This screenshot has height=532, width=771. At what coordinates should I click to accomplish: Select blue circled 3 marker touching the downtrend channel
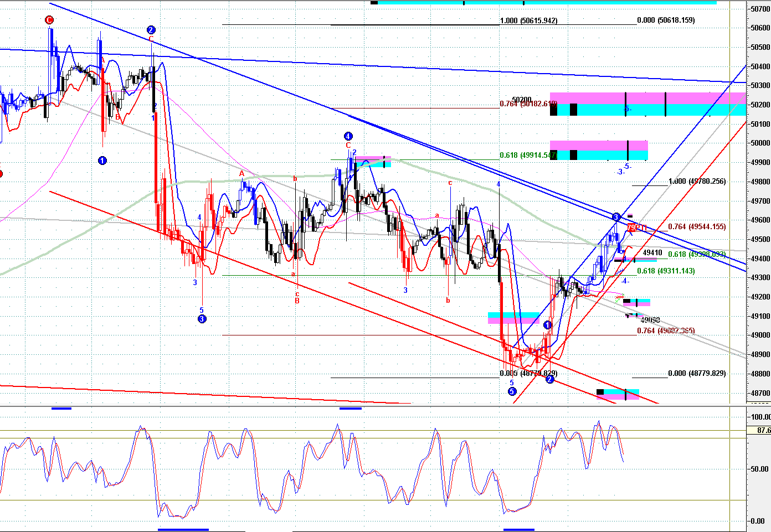click(x=616, y=216)
